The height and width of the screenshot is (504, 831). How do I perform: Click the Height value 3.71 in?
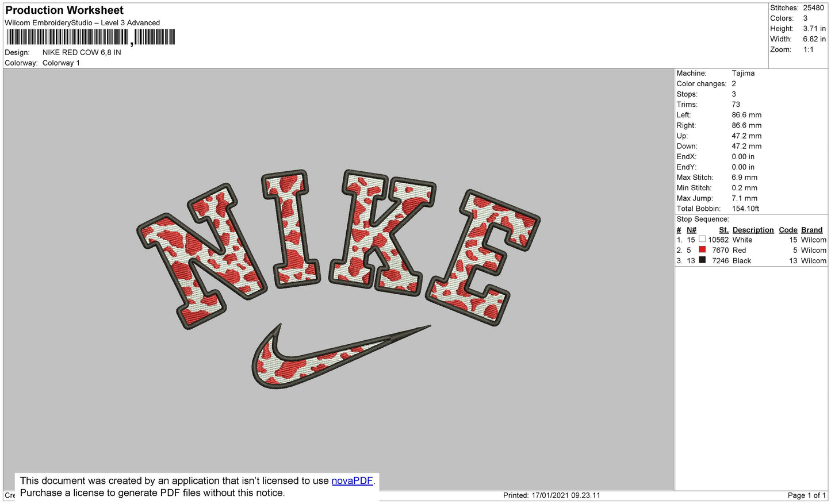[x=814, y=29]
